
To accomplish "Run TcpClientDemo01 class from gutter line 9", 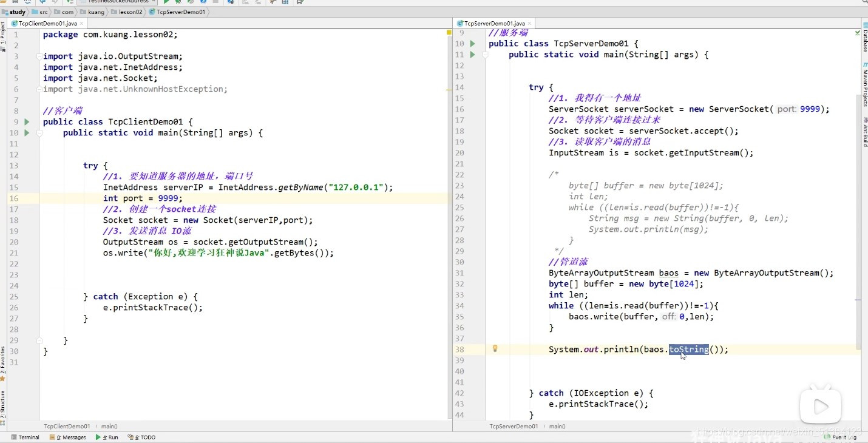I will (27, 122).
